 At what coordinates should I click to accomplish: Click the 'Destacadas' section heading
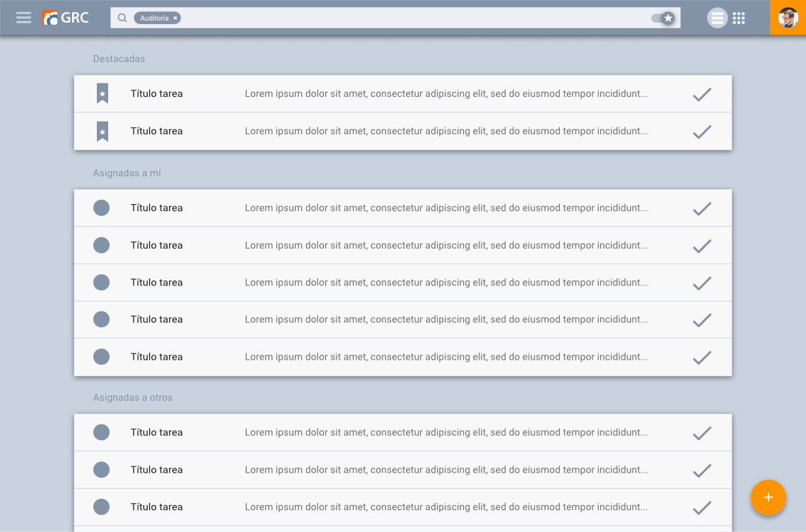[x=119, y=59]
